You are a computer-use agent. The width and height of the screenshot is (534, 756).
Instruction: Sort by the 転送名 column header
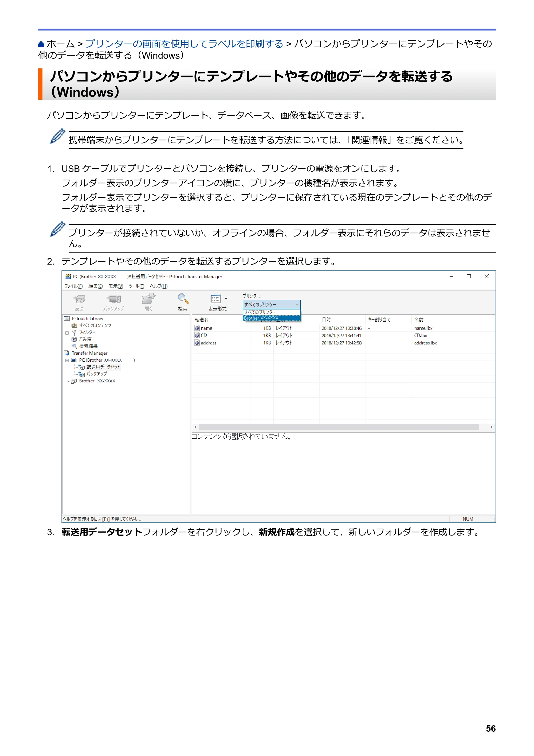201,320
